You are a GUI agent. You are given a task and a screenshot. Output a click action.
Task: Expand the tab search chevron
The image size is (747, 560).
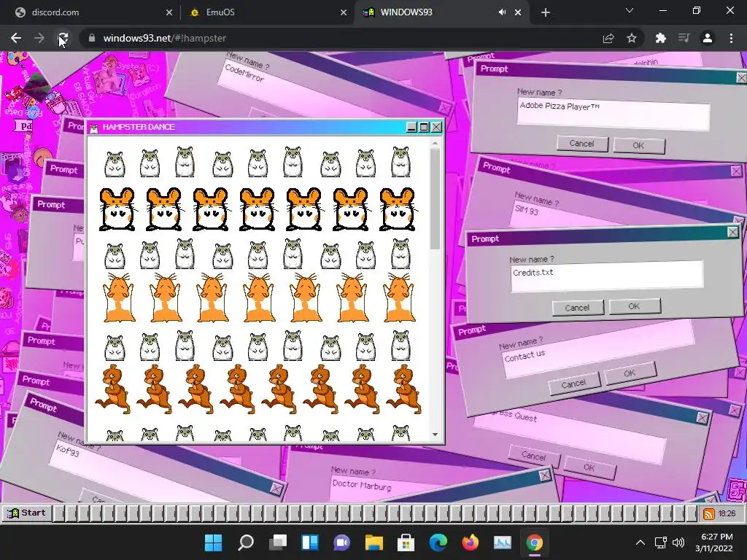click(630, 10)
